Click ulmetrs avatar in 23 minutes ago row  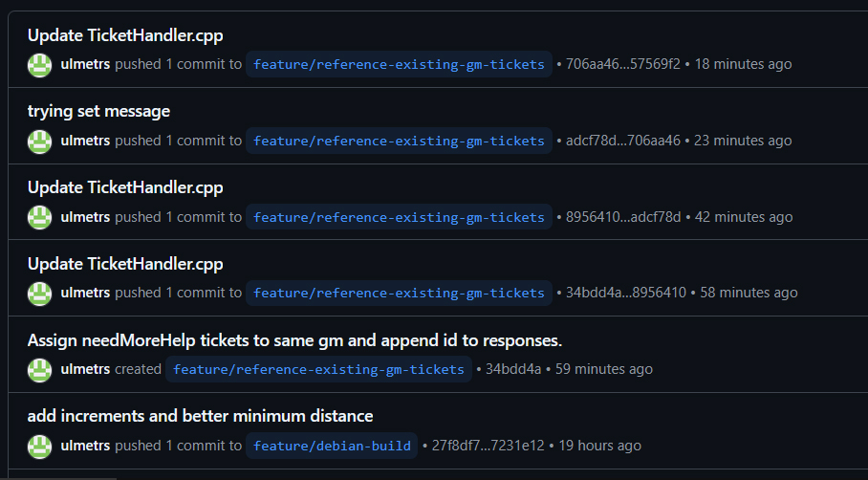coord(40,142)
